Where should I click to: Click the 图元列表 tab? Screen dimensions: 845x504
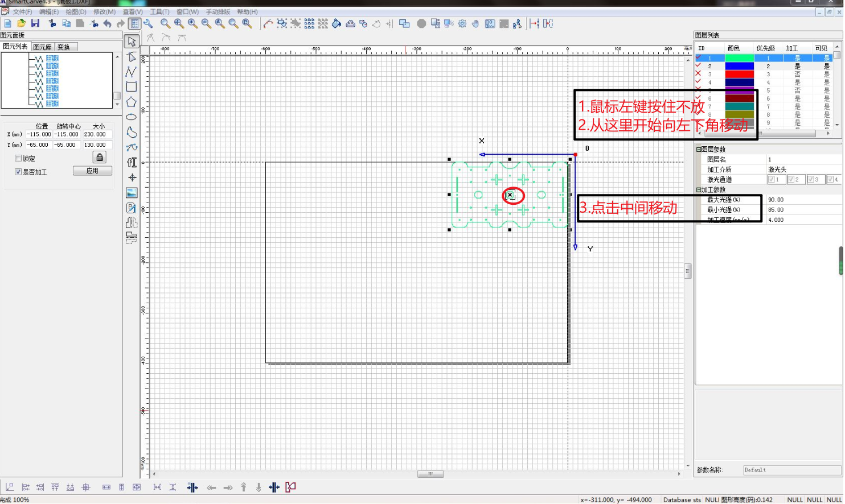point(15,47)
